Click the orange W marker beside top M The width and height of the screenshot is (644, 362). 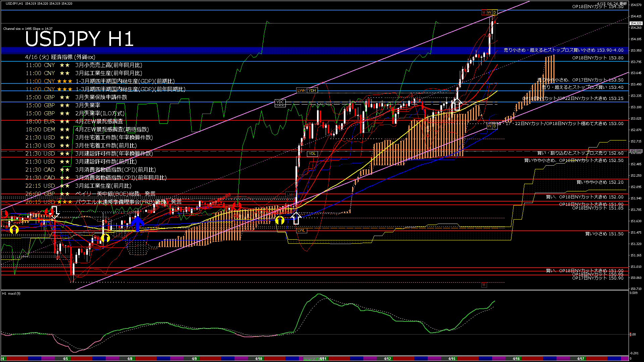pos(489,13)
